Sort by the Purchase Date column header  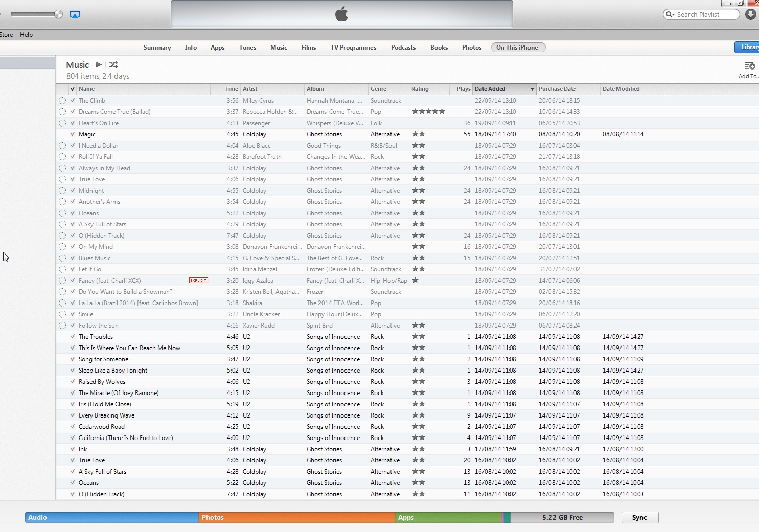[x=568, y=89]
